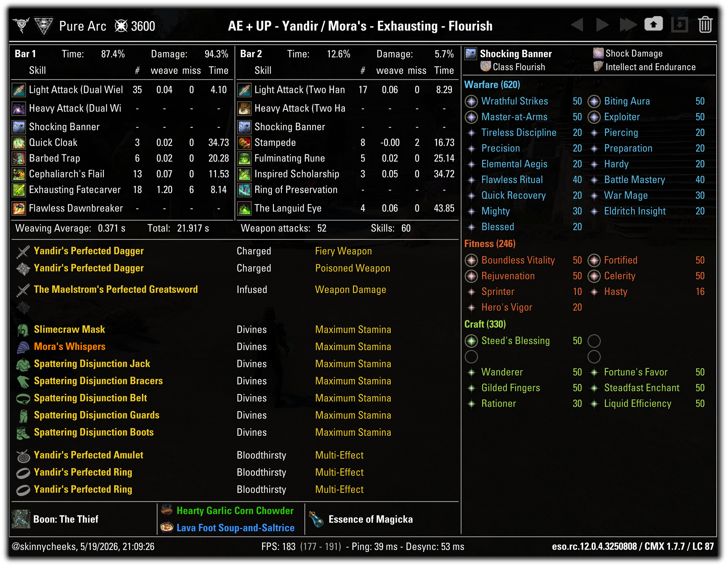Click the upload/share screenshot icon
The width and height of the screenshot is (728, 566).
pyautogui.click(x=653, y=24)
